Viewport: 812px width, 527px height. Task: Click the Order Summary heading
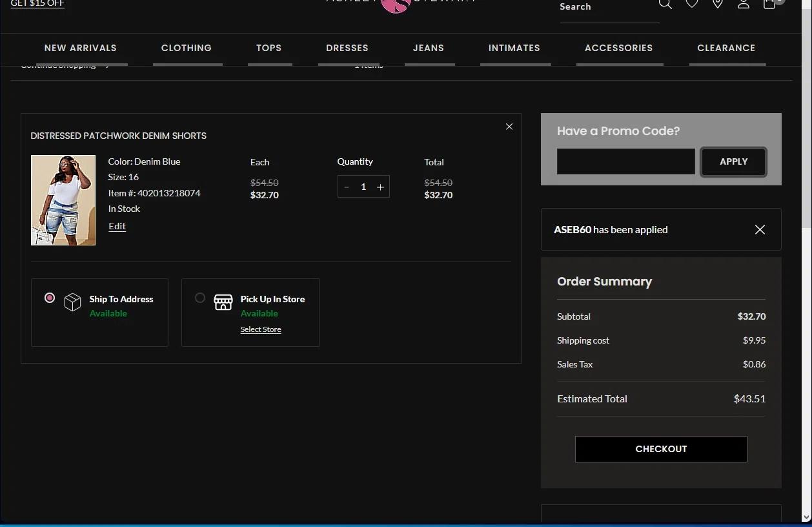(604, 282)
